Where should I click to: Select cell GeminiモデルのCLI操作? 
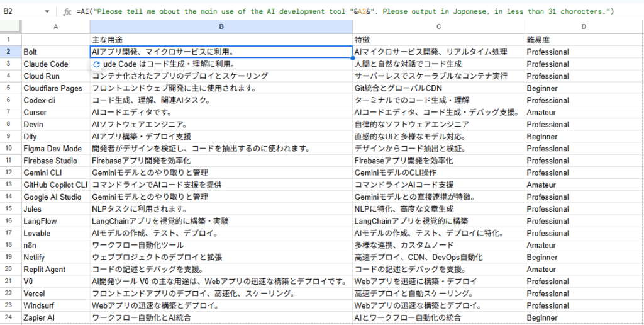coord(438,173)
